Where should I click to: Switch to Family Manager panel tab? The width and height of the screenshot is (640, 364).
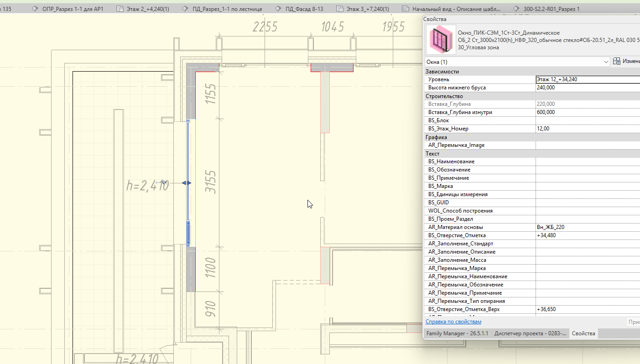click(457, 333)
